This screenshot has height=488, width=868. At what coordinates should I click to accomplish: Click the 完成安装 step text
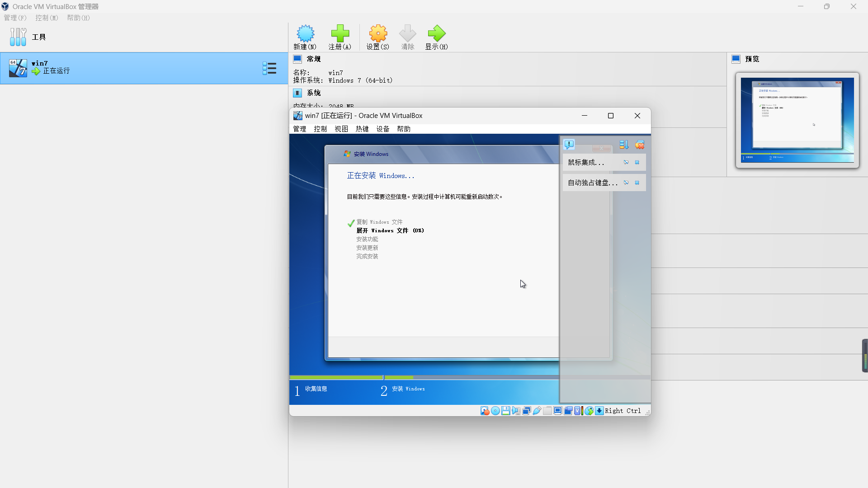point(367,256)
